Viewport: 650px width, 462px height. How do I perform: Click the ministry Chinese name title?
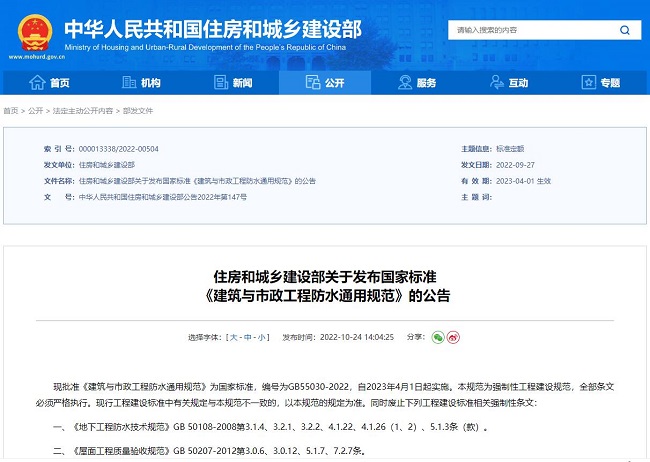[213, 29]
